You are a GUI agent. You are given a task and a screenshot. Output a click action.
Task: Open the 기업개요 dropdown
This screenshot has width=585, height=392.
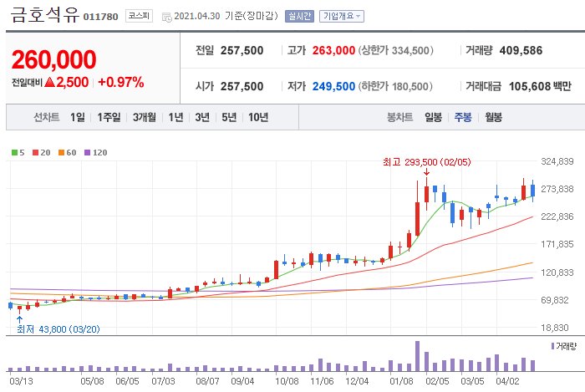tap(341, 16)
